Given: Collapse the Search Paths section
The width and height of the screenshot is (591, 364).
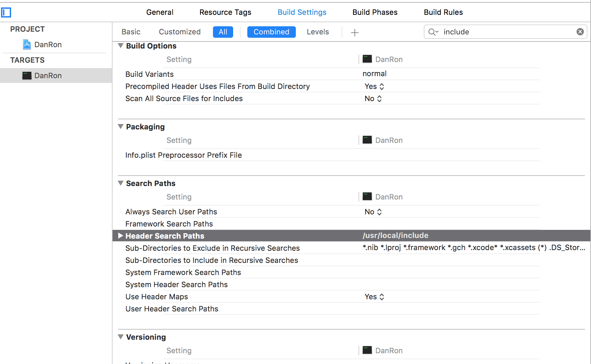Looking at the screenshot, I should pyautogui.click(x=121, y=183).
